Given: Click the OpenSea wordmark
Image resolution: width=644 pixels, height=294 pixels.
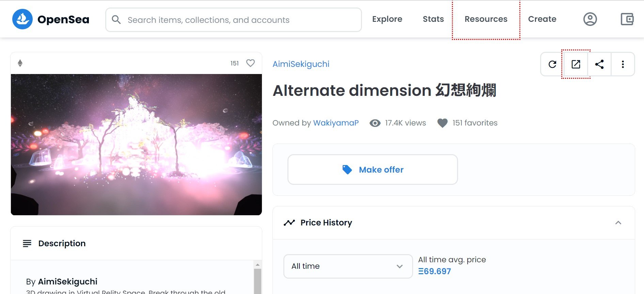Looking at the screenshot, I should click(63, 19).
